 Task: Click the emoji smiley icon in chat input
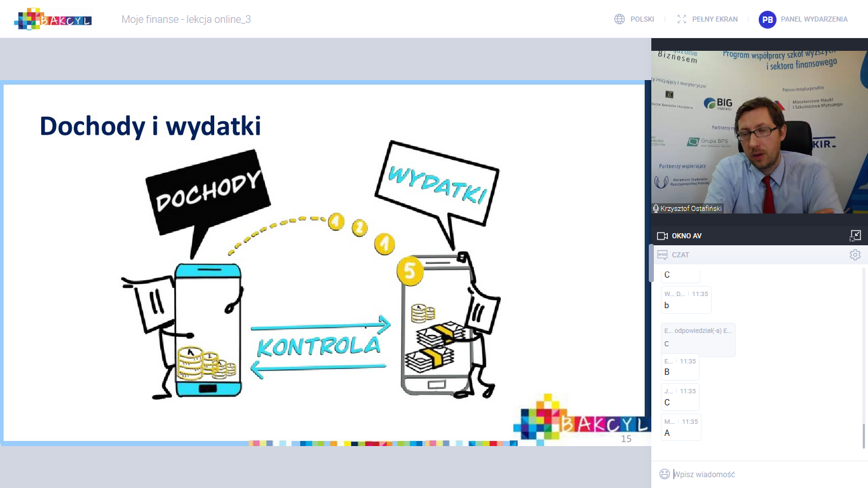[x=665, y=474]
